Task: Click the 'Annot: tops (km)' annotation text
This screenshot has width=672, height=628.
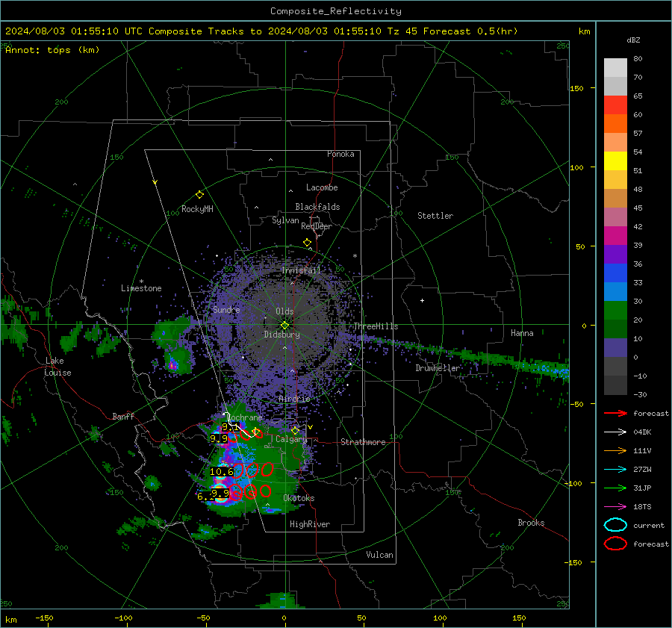Action: pos(52,50)
